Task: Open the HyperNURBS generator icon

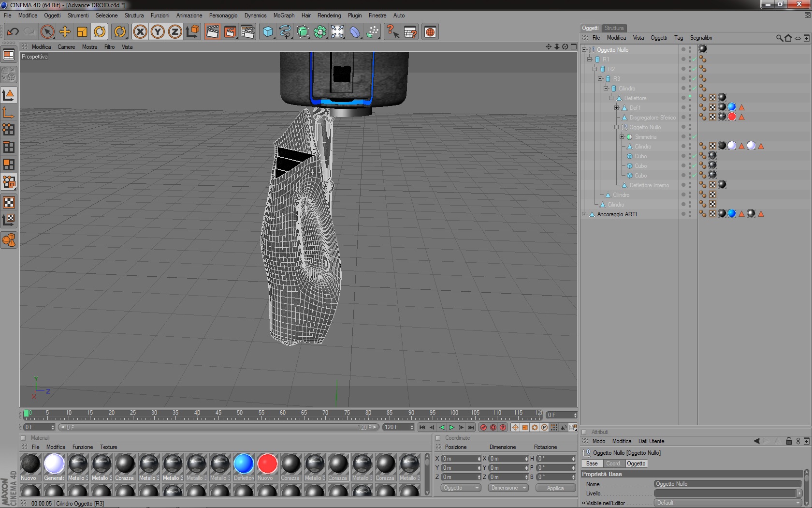Action: point(303,32)
